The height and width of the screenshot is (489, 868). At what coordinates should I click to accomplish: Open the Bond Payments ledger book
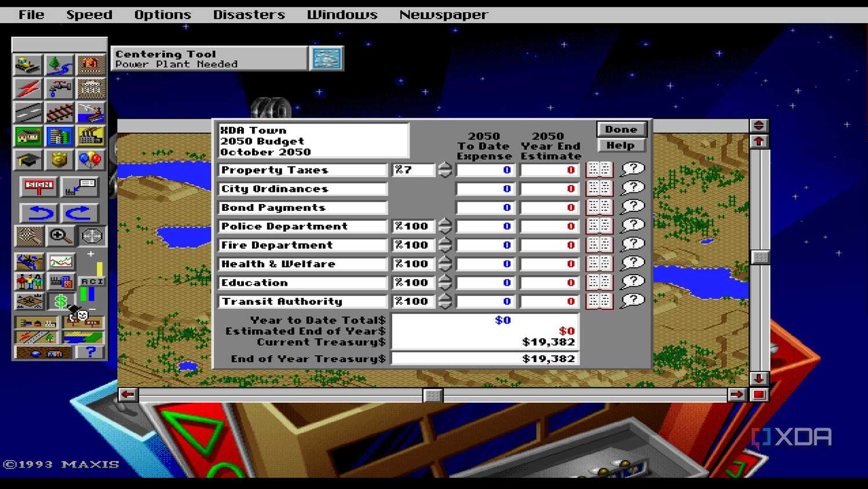coord(599,207)
